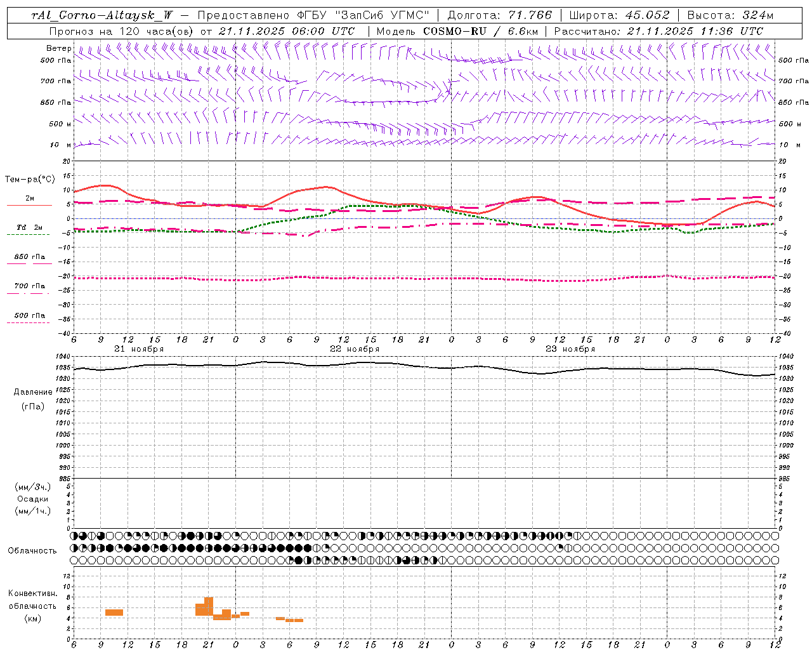Click the (мм/3ч.) precipitation unit label
Image resolution: width=812 pixels, height=650 pixels.
point(32,487)
